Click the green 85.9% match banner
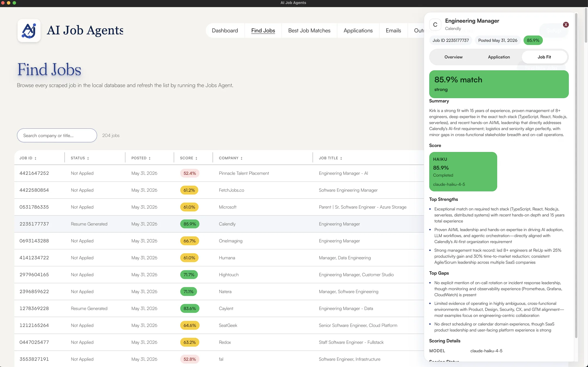 [499, 84]
